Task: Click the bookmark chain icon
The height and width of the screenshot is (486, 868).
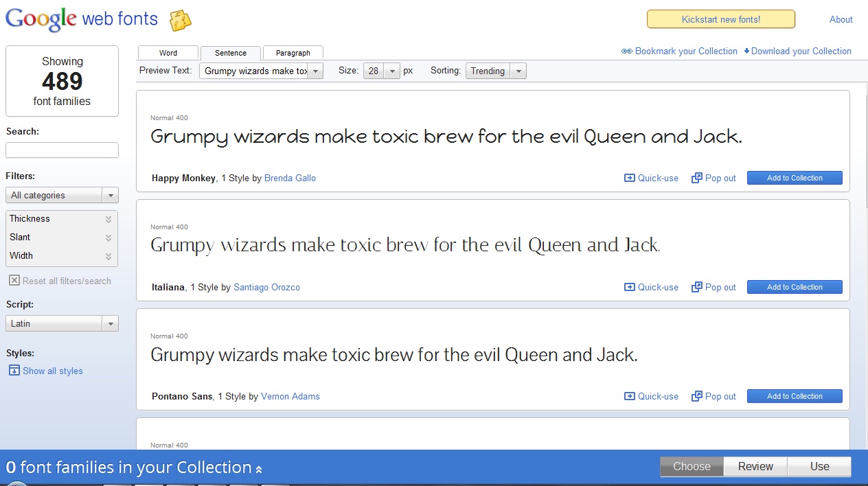Action: 626,51
